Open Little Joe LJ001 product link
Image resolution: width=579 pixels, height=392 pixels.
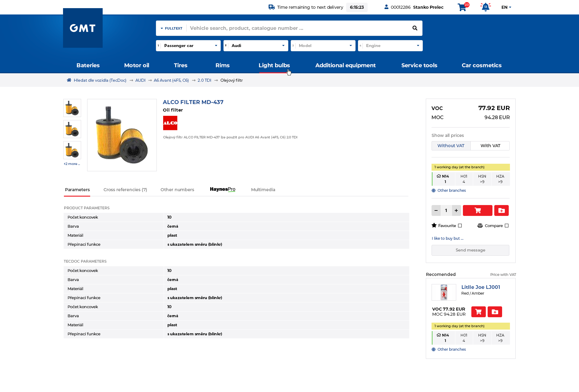click(481, 287)
